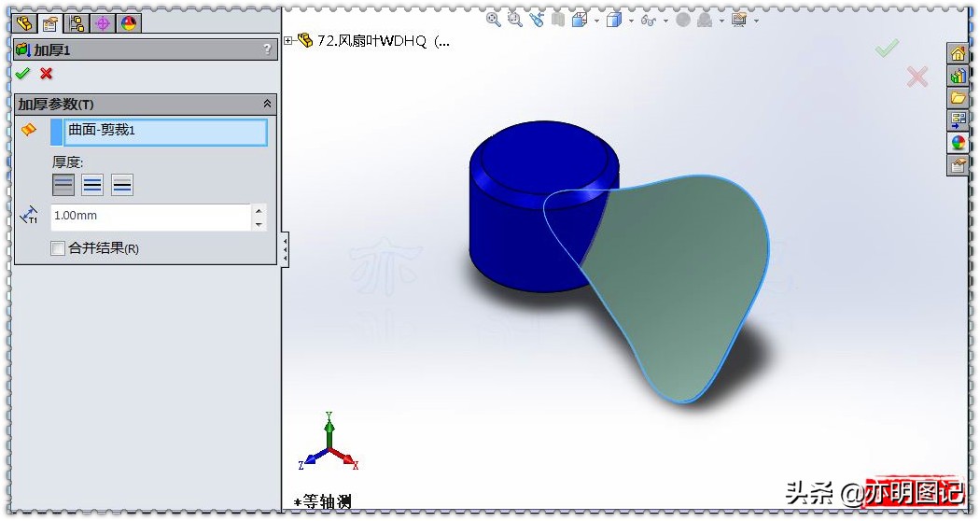Accept feature via viewport corner checkmark

pyautogui.click(x=887, y=48)
